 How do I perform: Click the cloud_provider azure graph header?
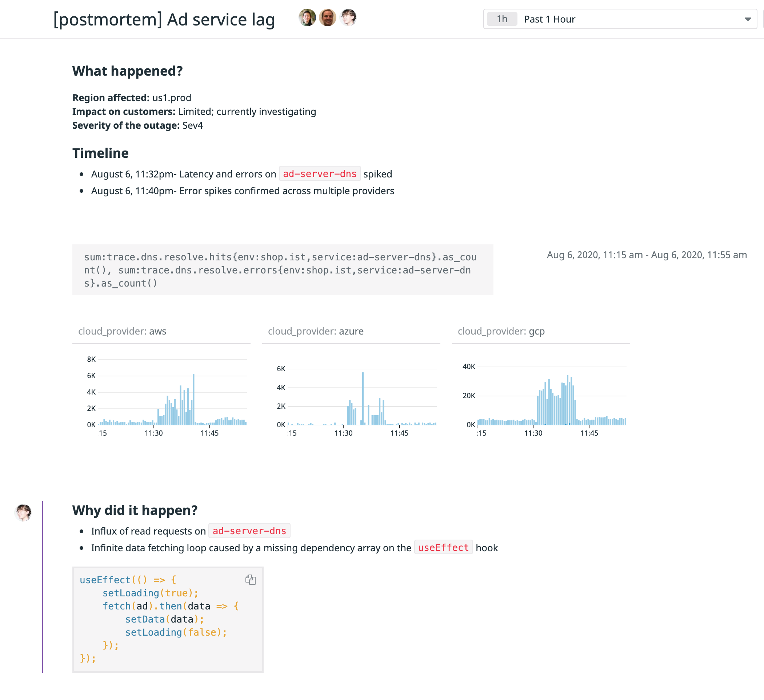315,331
